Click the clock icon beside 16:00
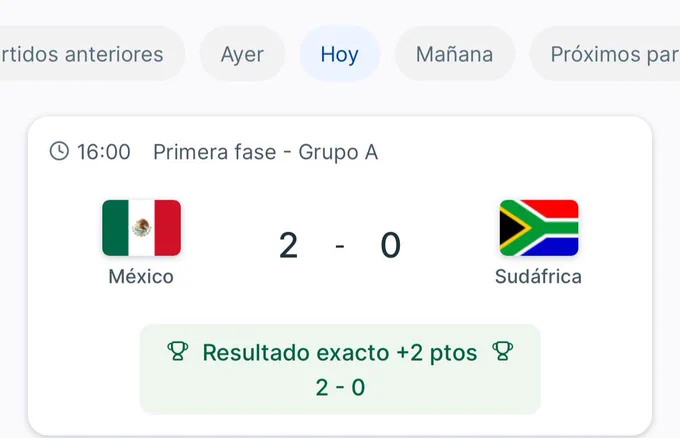Viewport: 680px width, 438px height. point(59,151)
